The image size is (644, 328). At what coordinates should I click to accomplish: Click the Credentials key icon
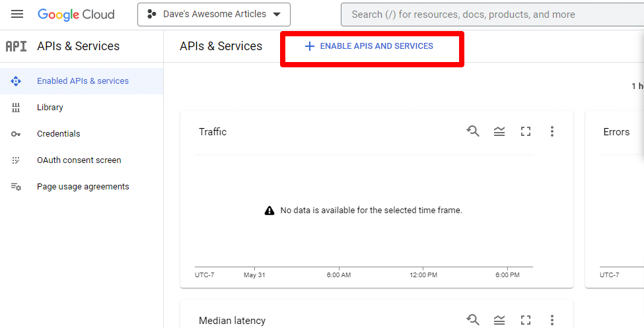tap(16, 134)
